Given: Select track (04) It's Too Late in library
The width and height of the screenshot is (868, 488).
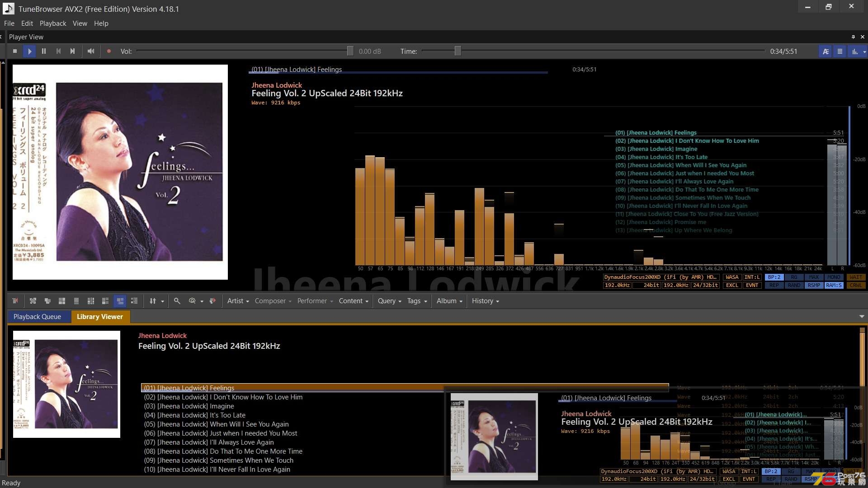Looking at the screenshot, I should (194, 415).
